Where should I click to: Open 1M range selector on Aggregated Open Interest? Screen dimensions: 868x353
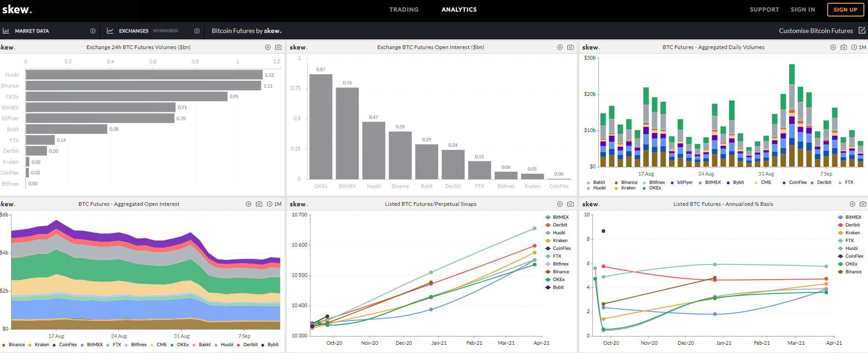pyautogui.click(x=274, y=204)
